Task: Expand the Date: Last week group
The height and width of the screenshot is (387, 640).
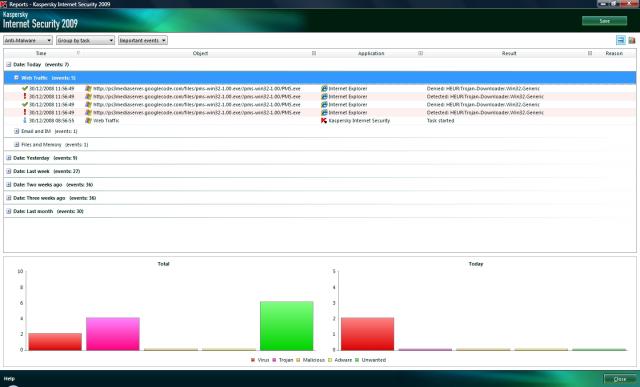Action: click(x=9, y=171)
